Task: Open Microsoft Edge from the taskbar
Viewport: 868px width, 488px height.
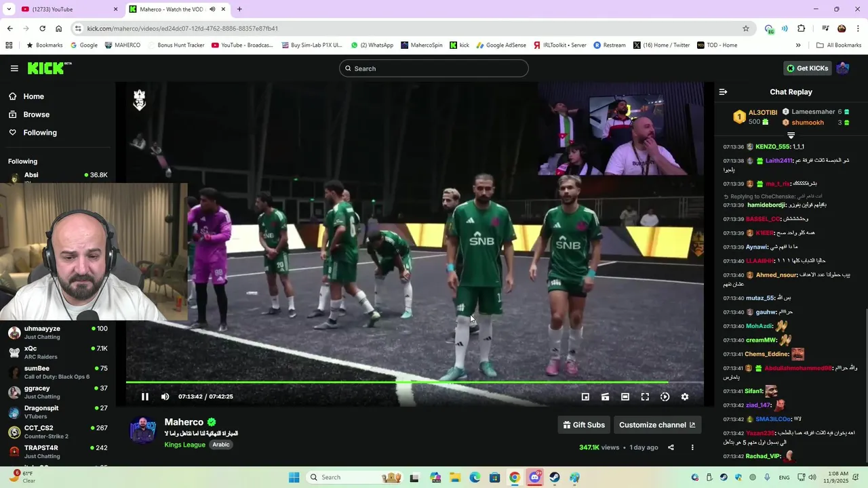Action: coord(475,477)
